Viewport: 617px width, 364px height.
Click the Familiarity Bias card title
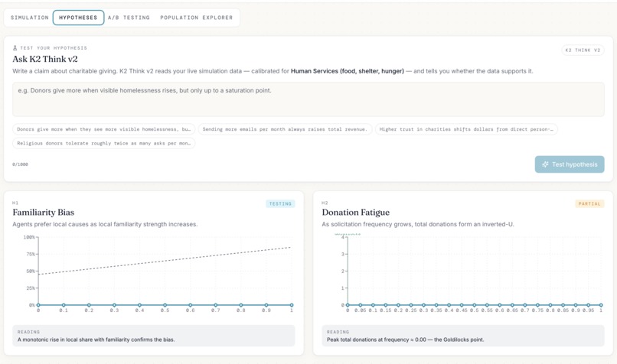[44, 213]
